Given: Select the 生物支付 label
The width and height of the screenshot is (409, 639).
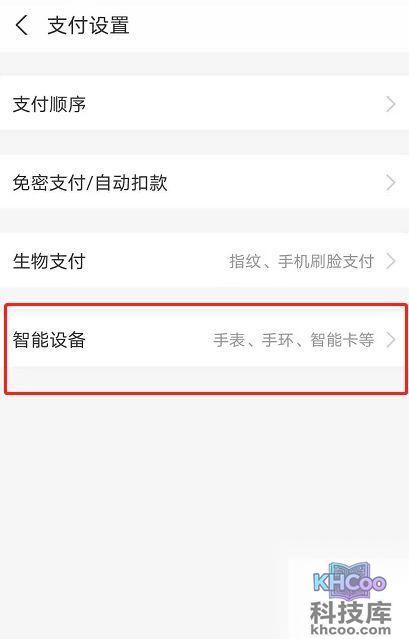Looking at the screenshot, I should (49, 261).
